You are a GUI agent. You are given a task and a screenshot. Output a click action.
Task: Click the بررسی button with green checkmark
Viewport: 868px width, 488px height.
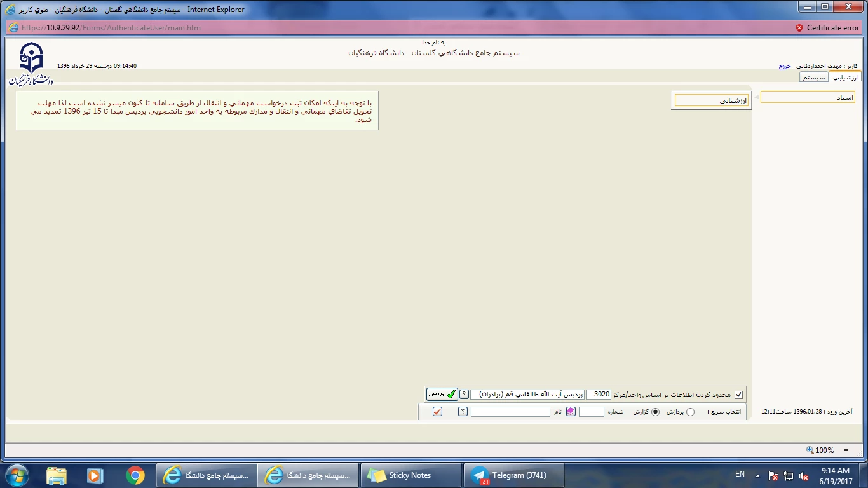[442, 394]
